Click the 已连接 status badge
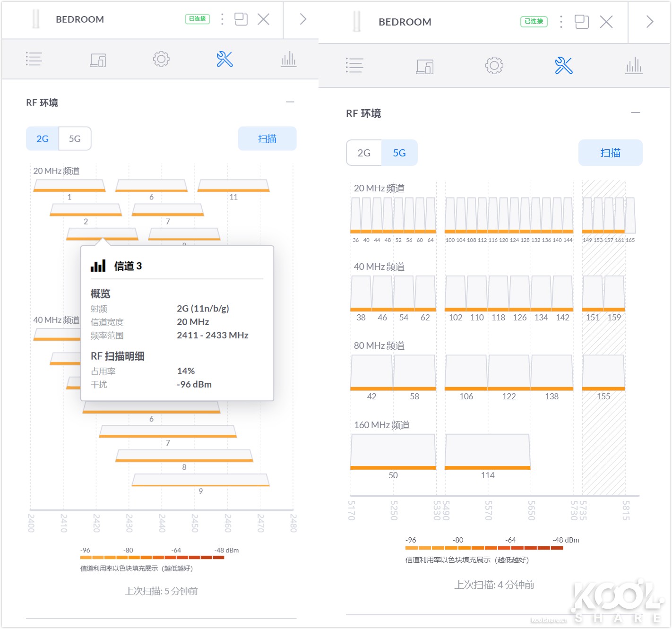The height and width of the screenshot is (629, 672). pos(197,19)
